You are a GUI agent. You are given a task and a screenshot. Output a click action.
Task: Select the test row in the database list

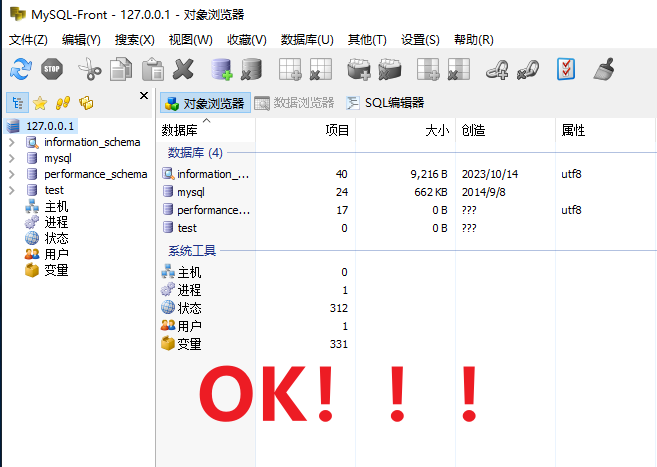(x=179, y=228)
